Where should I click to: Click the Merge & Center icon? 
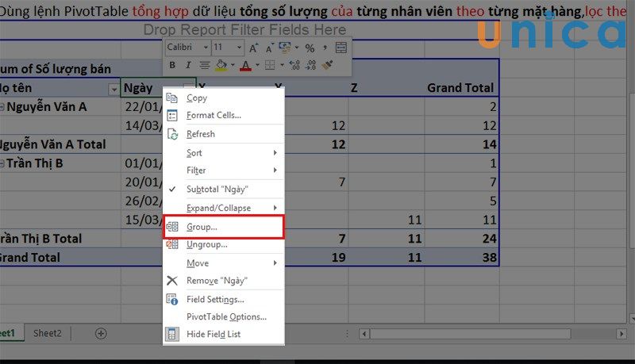[x=341, y=48]
